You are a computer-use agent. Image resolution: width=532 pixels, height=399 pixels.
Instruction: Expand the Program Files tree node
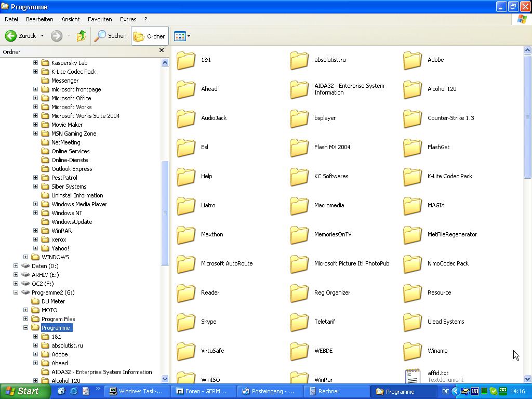pos(26,318)
